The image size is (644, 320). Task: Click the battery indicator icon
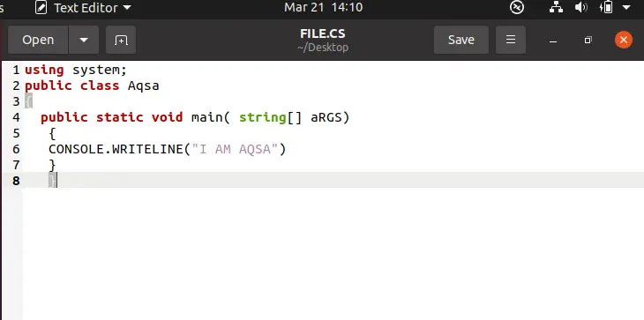[606, 7]
